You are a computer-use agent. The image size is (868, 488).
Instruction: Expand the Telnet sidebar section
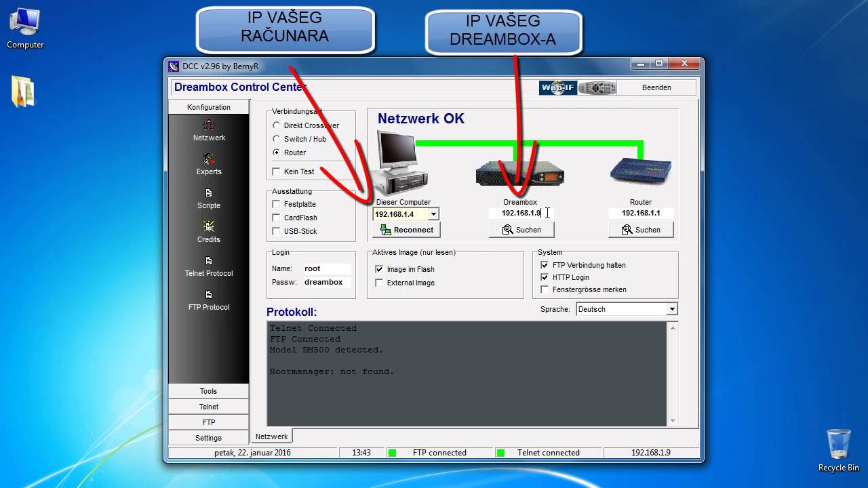coord(209,407)
